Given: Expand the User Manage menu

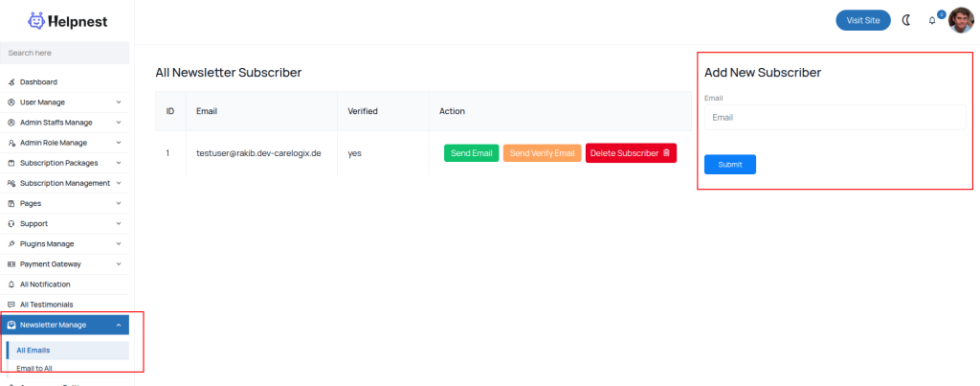Looking at the screenshot, I should click(119, 102).
